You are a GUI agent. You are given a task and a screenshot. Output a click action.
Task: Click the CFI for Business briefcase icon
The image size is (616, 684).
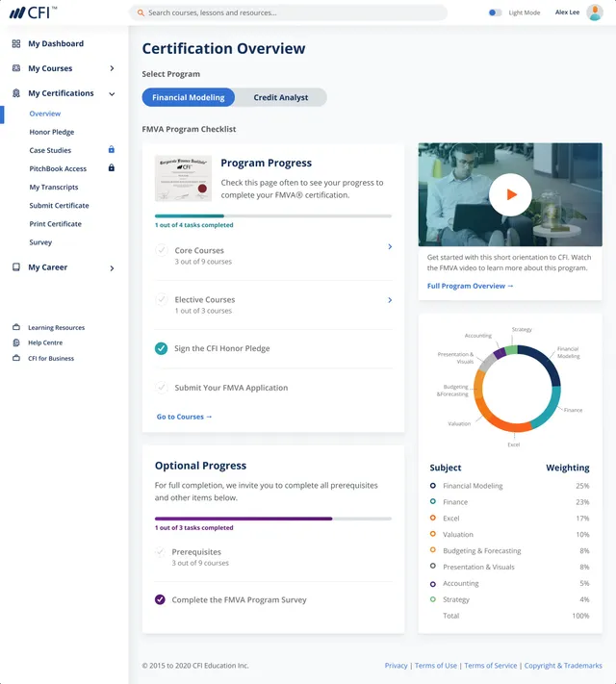(x=16, y=358)
